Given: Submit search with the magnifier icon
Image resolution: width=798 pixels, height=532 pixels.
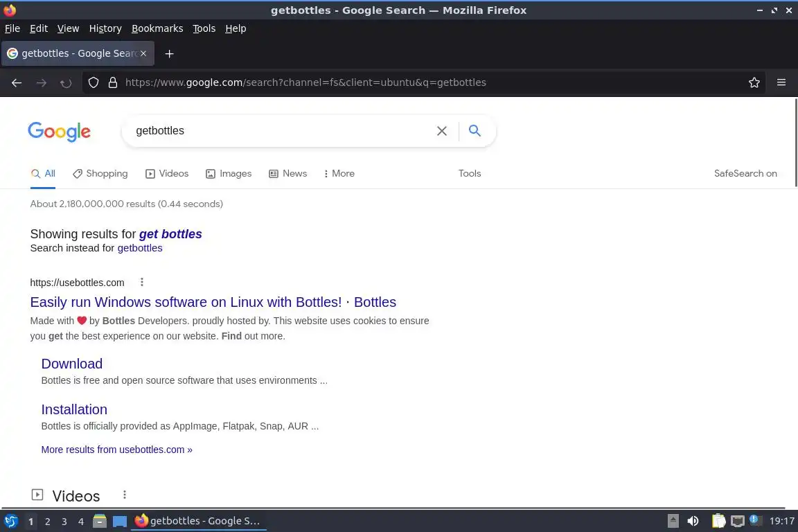Looking at the screenshot, I should tap(475, 131).
